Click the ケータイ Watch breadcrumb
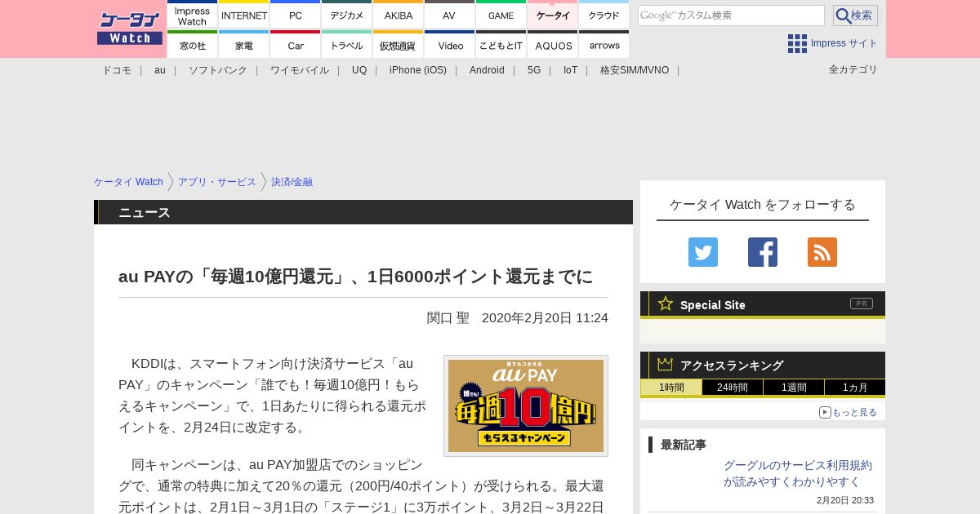980x514 pixels. point(128,182)
